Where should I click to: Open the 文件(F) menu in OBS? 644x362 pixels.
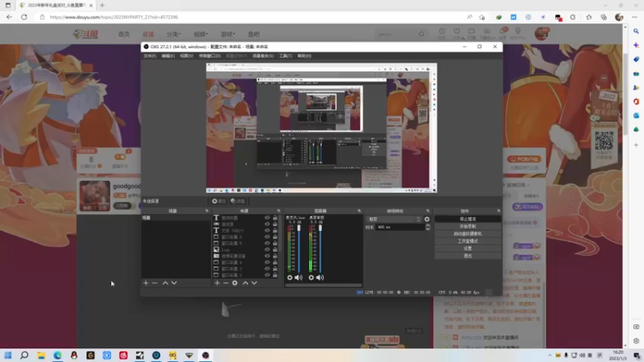(x=150, y=56)
